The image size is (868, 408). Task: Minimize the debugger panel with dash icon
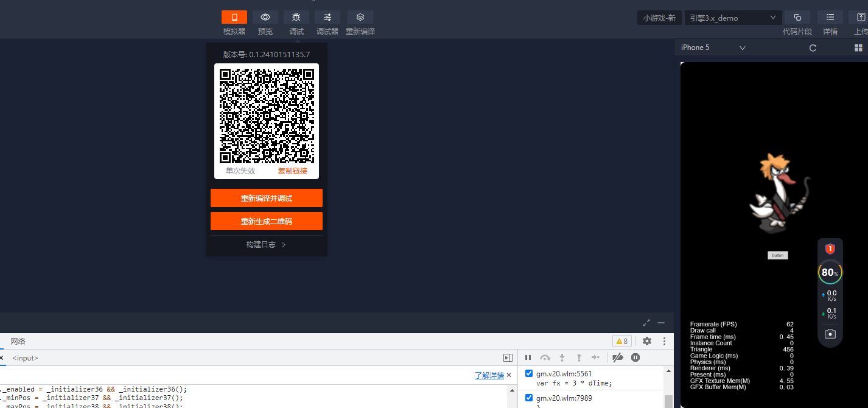pyautogui.click(x=661, y=323)
